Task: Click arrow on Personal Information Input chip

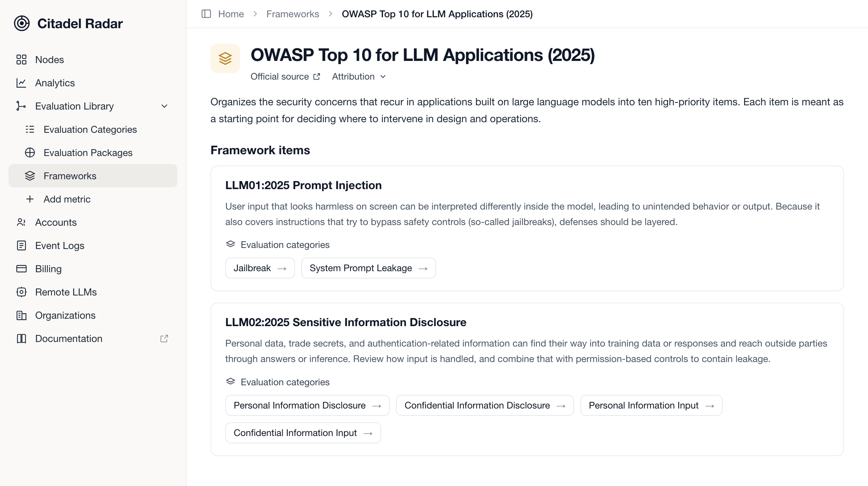Action: 710,406
